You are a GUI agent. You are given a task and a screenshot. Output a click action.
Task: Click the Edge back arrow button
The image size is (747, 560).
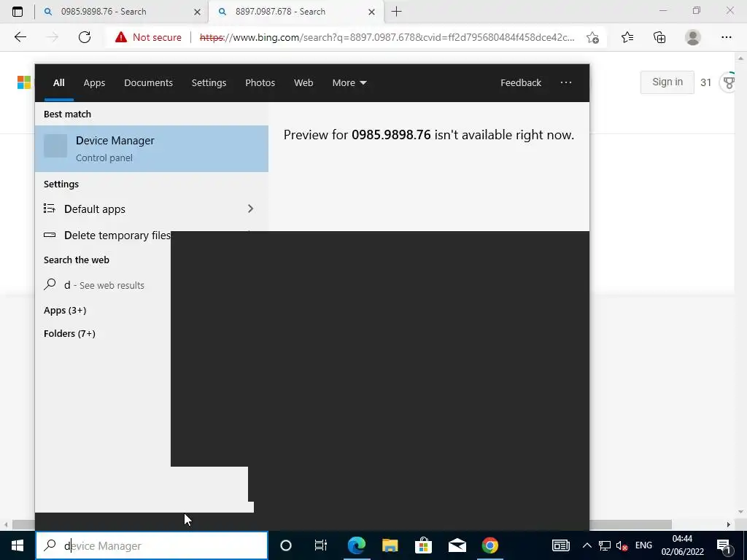[x=20, y=37]
